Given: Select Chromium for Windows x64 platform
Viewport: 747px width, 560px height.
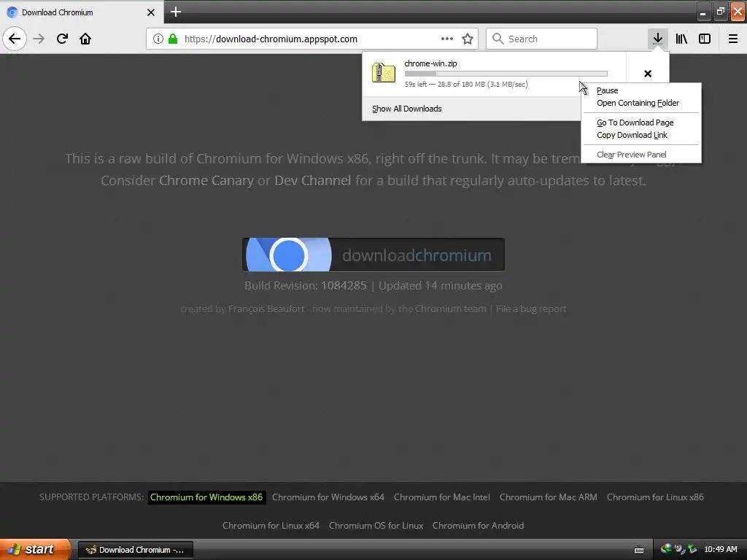Looking at the screenshot, I should (x=328, y=497).
